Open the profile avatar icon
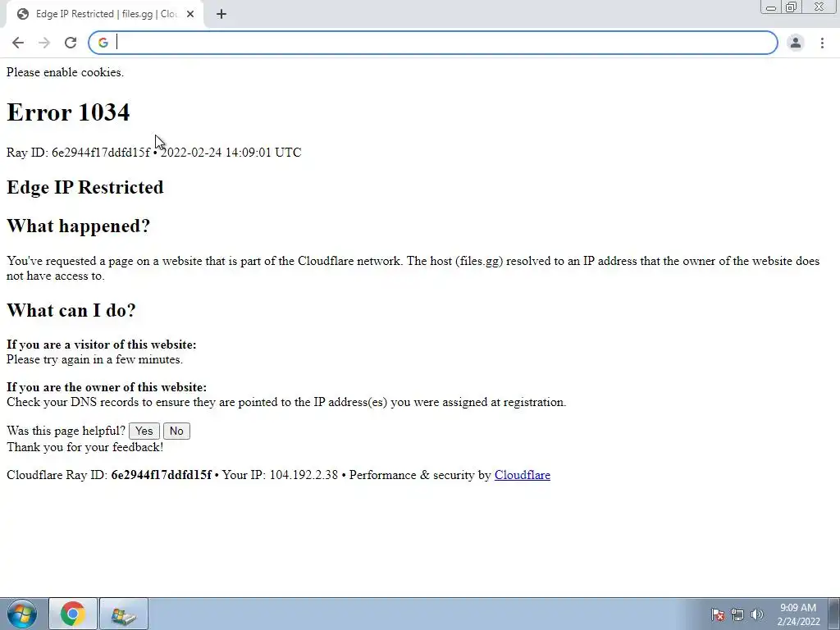Viewport: 840px width, 630px height. point(796,43)
